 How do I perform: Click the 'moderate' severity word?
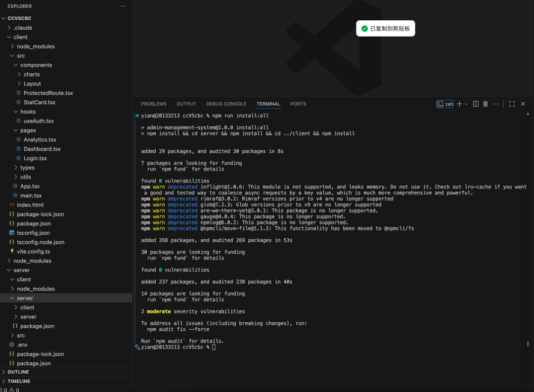159,311
